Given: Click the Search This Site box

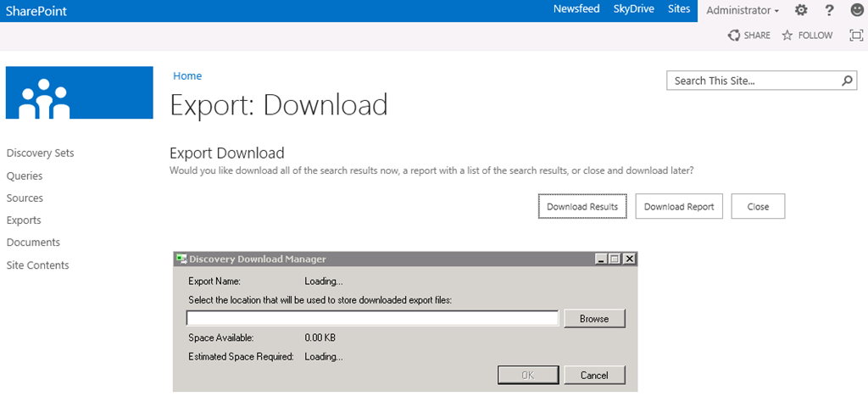Looking at the screenshot, I should [753, 81].
